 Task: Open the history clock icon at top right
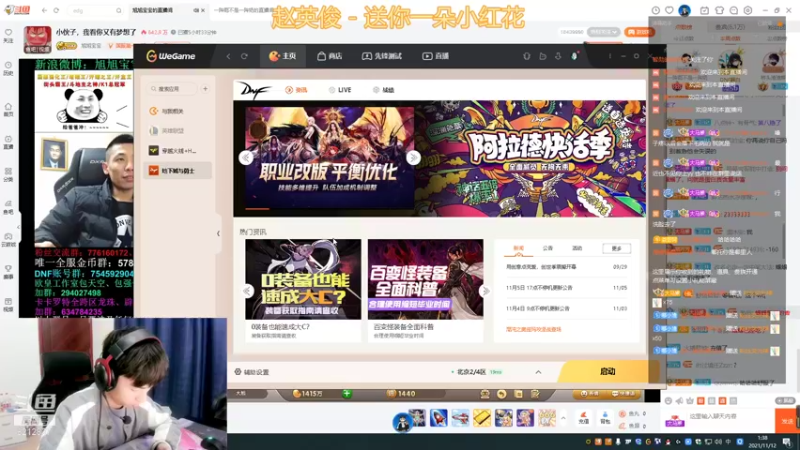pos(656,10)
